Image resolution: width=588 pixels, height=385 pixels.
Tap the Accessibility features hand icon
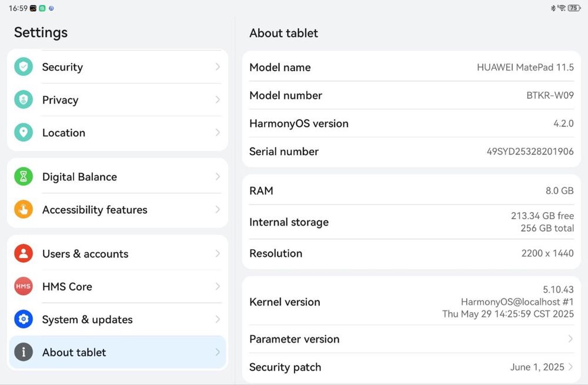[x=24, y=210]
